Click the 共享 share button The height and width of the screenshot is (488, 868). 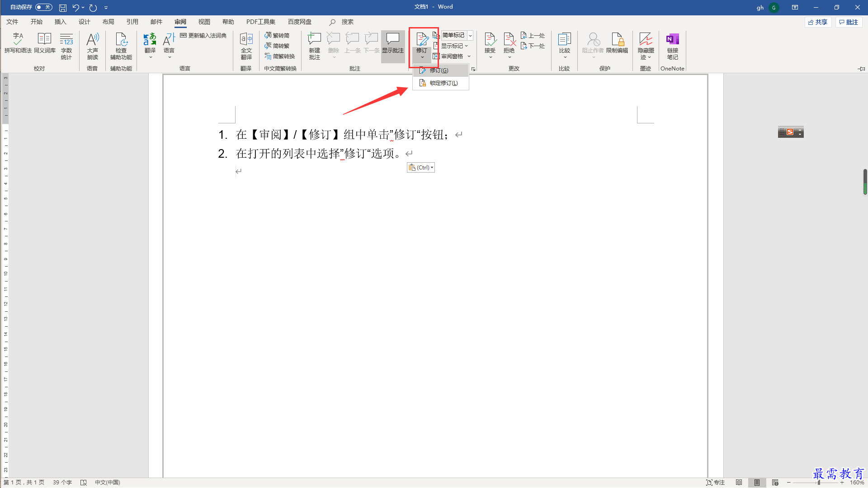pyautogui.click(x=818, y=22)
